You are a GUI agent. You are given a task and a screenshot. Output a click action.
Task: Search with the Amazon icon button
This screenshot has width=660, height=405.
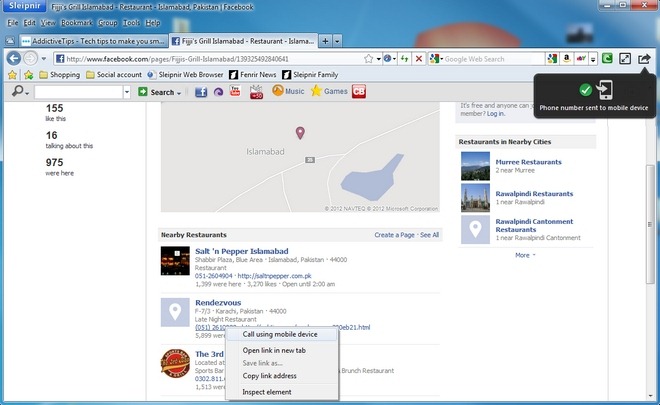click(x=567, y=59)
